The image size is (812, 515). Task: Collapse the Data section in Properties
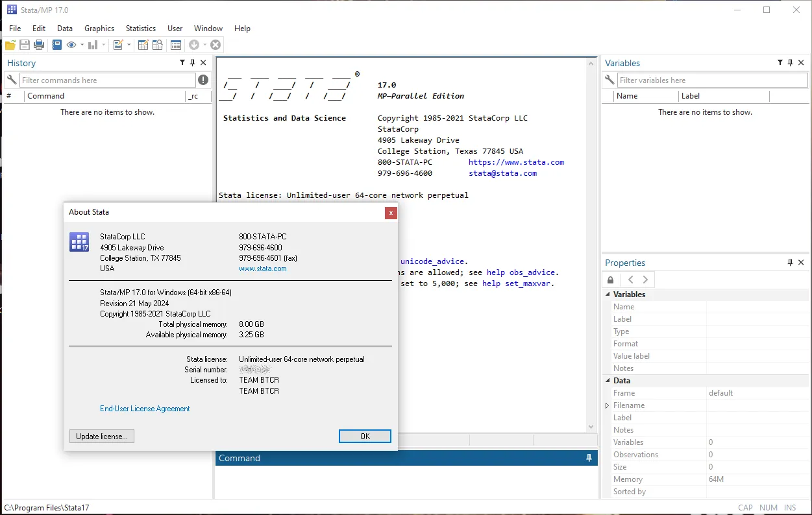(608, 381)
